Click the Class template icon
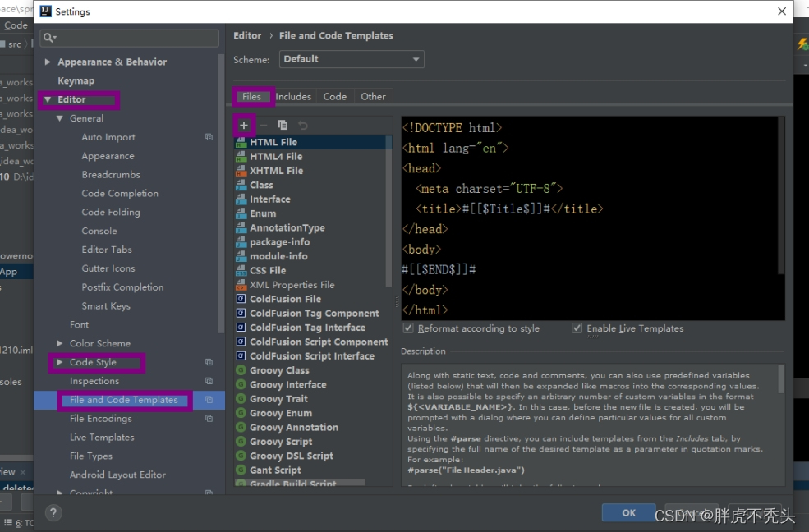The height and width of the screenshot is (532, 809). (x=241, y=185)
